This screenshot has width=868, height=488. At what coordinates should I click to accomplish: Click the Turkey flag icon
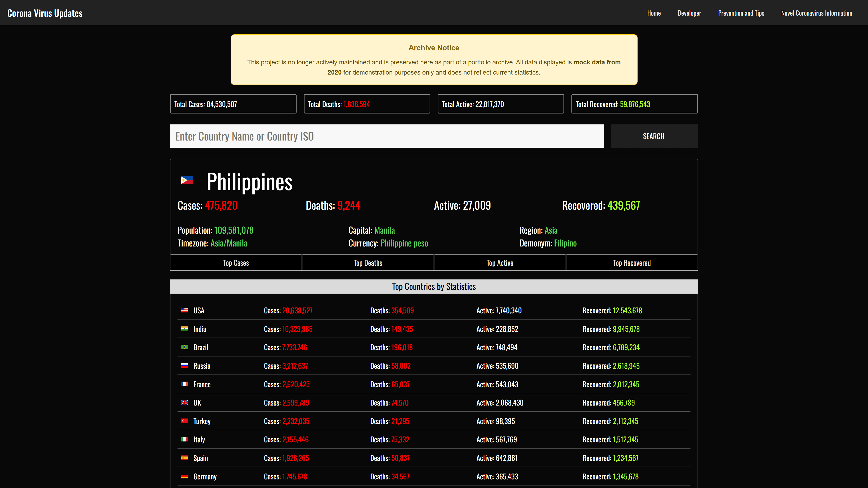point(184,421)
